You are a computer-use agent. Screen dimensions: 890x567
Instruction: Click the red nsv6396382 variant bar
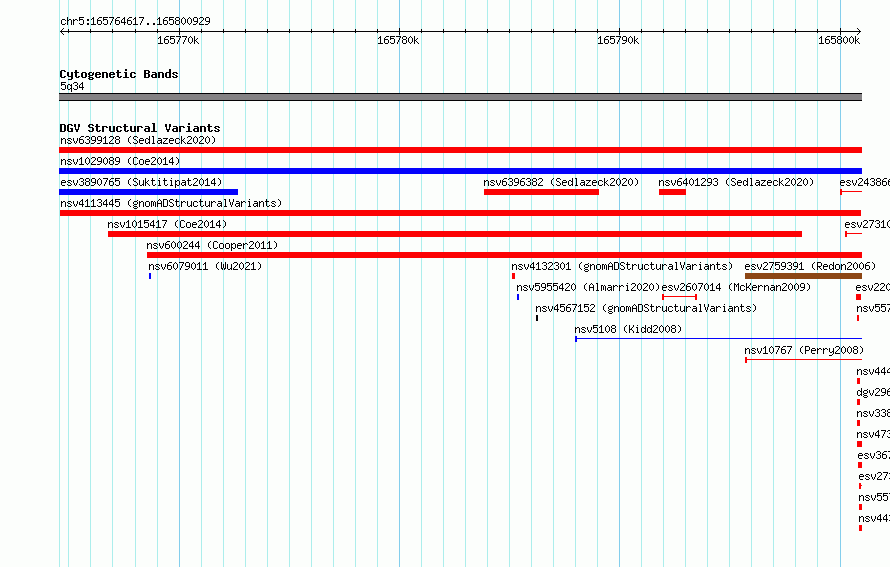pos(541,192)
